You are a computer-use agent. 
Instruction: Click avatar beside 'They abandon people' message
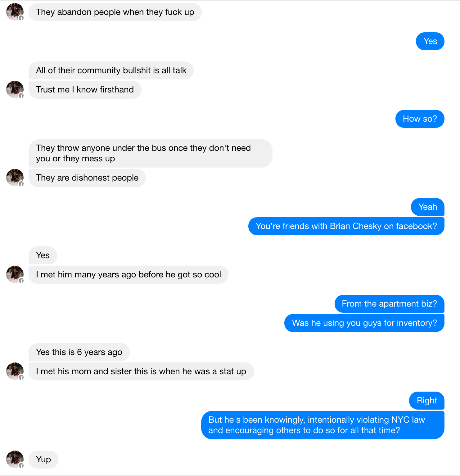(15, 12)
